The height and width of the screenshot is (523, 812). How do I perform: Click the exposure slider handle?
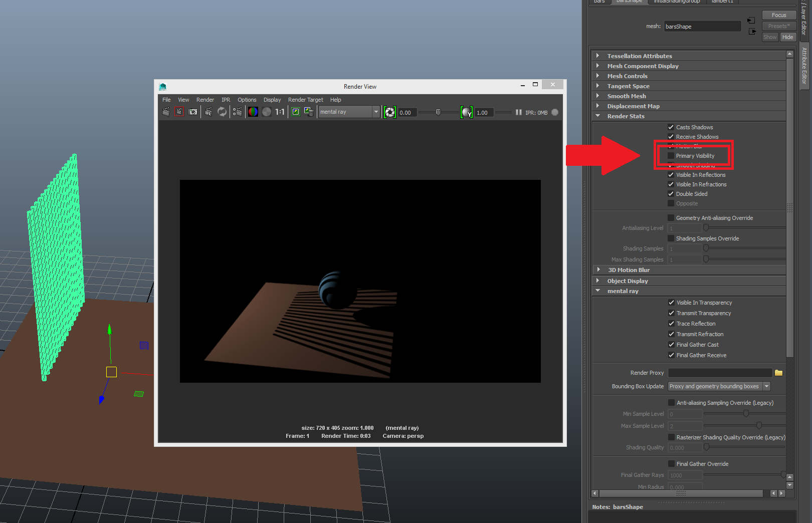pos(438,112)
